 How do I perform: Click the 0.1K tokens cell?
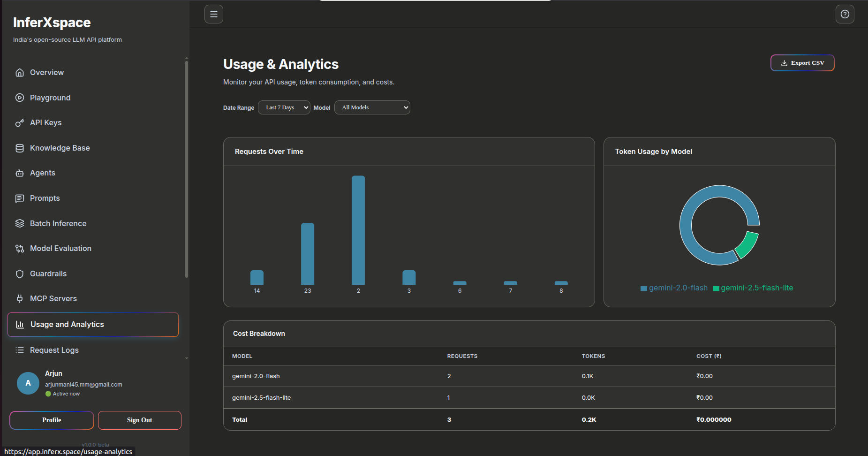(x=588, y=376)
